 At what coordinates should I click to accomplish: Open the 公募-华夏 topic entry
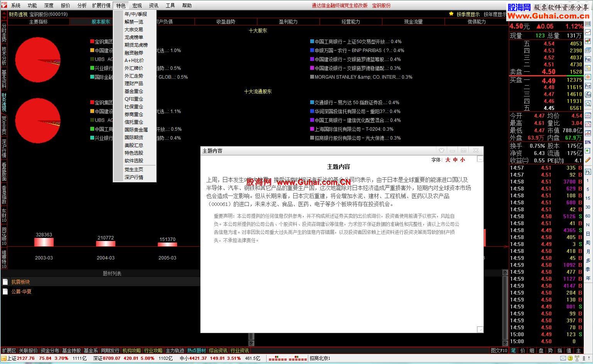pyautogui.click(x=21, y=292)
